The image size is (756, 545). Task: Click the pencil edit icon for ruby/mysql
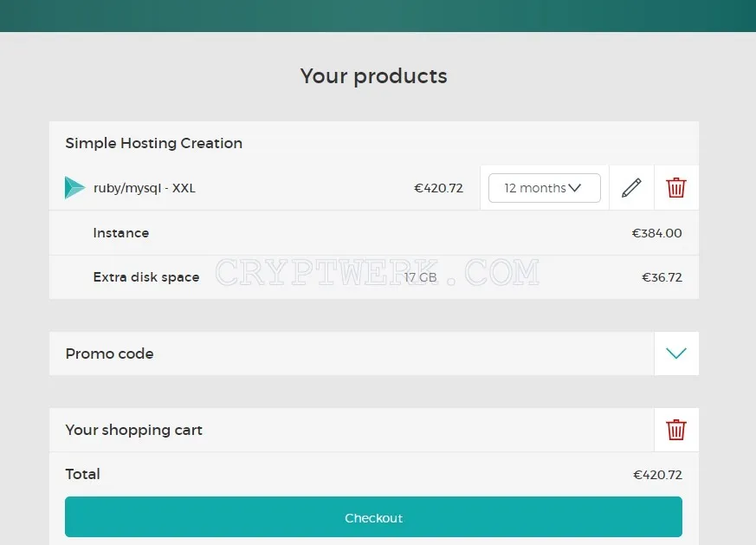[x=631, y=188]
